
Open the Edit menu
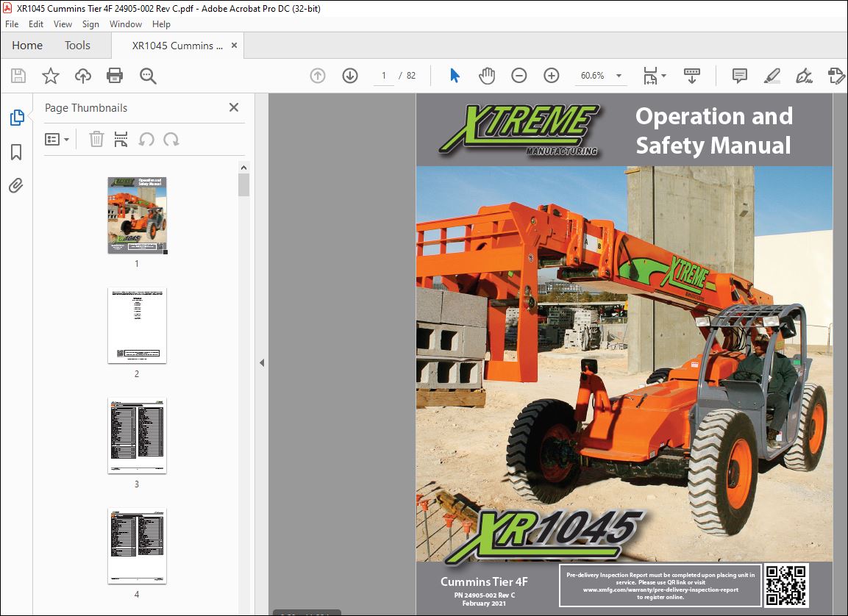[x=36, y=24]
